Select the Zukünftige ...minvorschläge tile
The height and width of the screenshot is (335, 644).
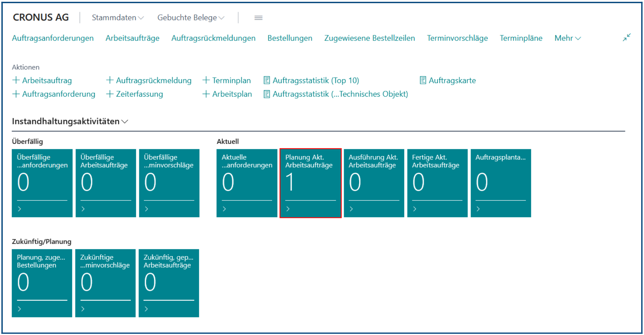tap(105, 283)
